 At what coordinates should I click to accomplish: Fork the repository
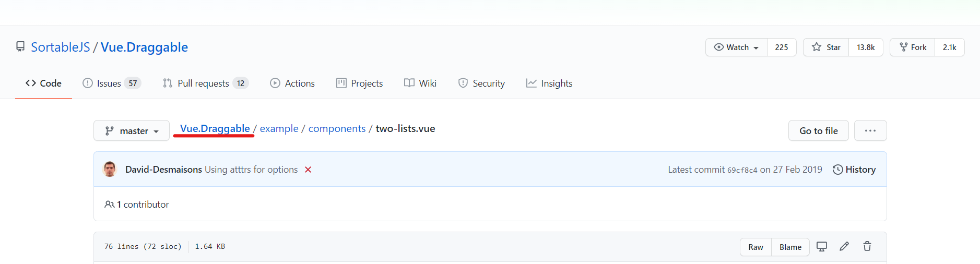point(913,47)
